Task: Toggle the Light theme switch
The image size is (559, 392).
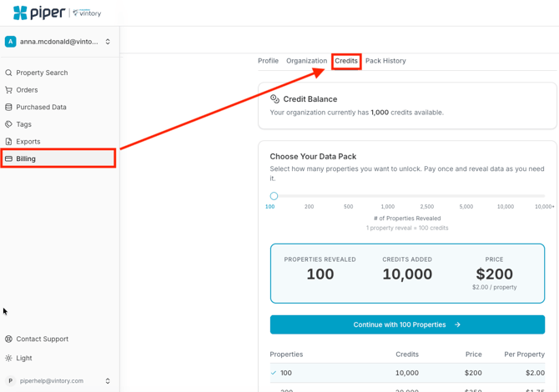Action: pos(9,358)
